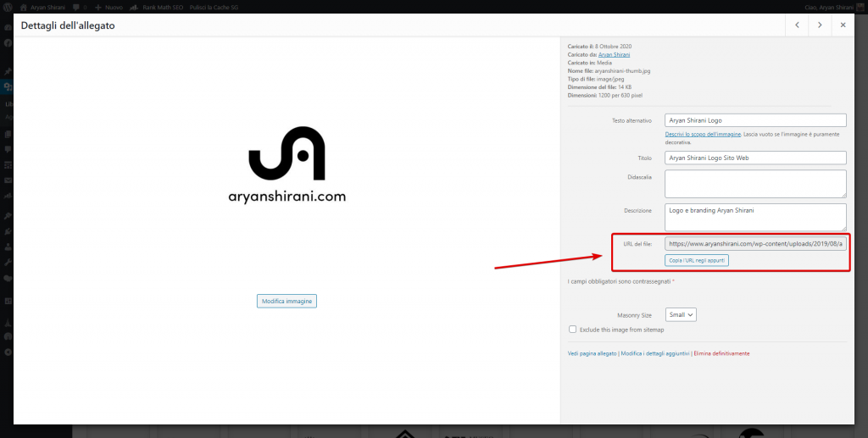Image resolution: width=868 pixels, height=438 pixels.
Task: Click the URL del file field
Action: point(755,243)
